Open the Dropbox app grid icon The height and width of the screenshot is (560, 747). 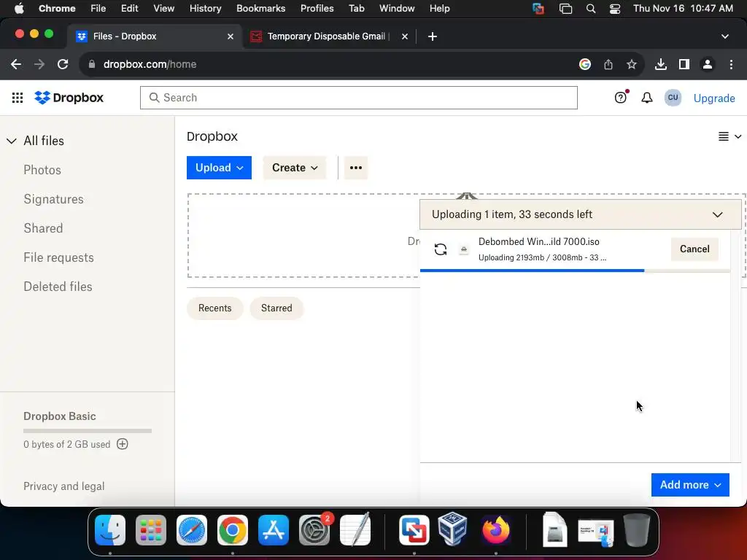[18, 98]
